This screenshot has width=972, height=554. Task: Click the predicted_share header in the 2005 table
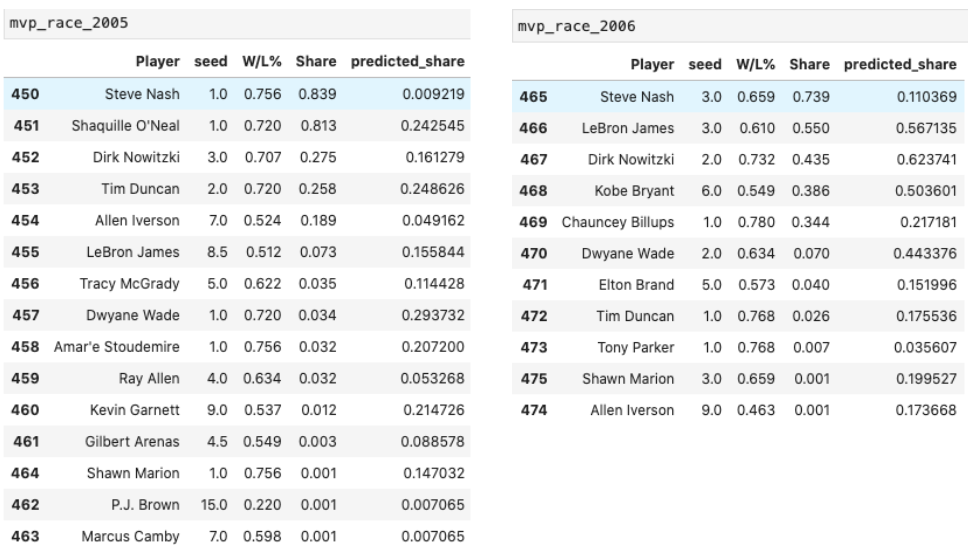point(407,62)
